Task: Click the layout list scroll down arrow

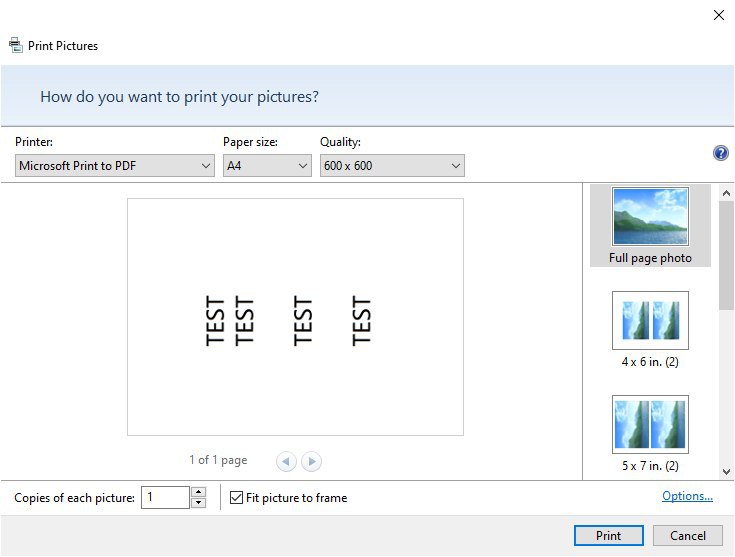Action: pyautogui.click(x=727, y=472)
